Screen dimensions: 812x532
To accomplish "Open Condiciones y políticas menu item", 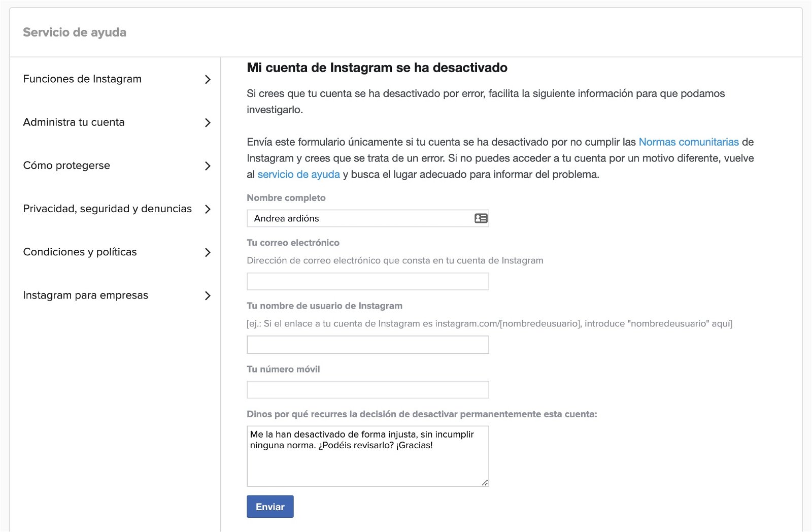I will click(x=116, y=252).
